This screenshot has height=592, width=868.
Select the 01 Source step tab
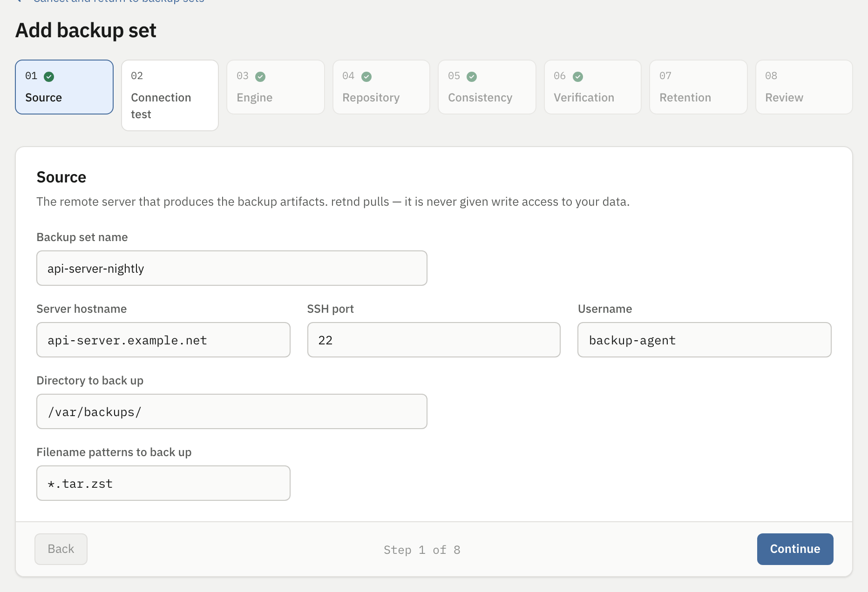tap(64, 87)
